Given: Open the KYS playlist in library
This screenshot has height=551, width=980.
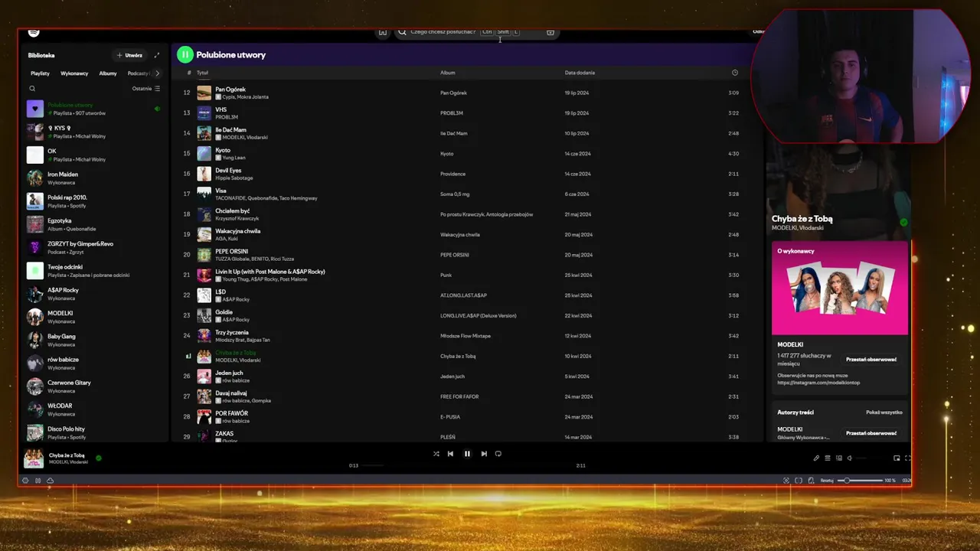Looking at the screenshot, I should [x=94, y=132].
